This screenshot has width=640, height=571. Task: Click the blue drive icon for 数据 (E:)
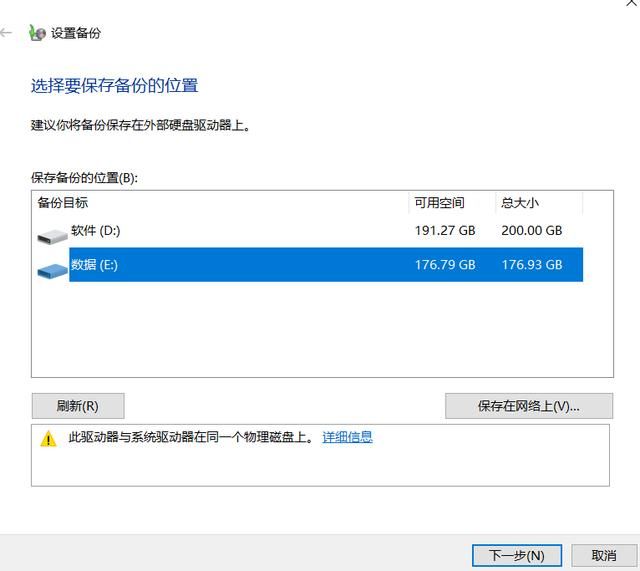[x=52, y=271]
